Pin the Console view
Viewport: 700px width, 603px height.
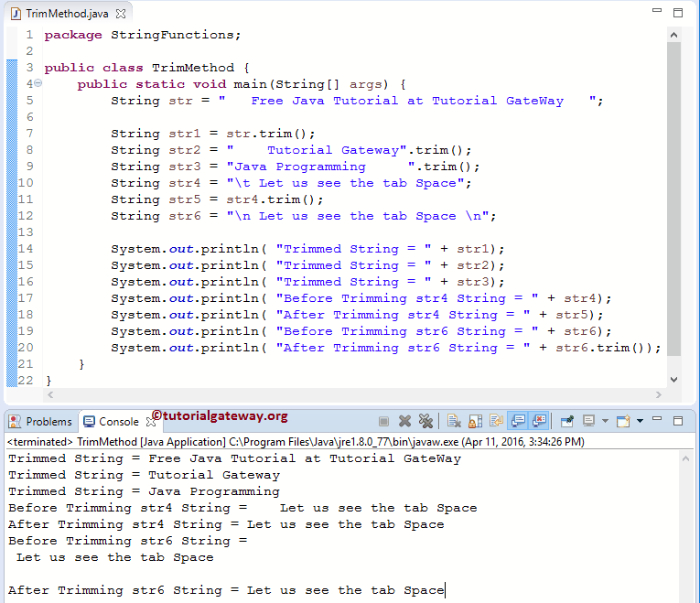point(567,421)
